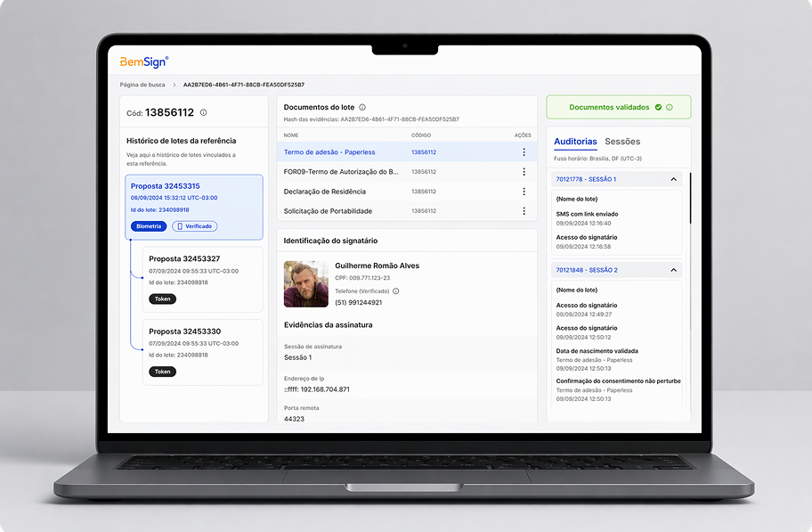Select the Auditorias tab
This screenshot has width=812, height=532.
pyautogui.click(x=575, y=142)
